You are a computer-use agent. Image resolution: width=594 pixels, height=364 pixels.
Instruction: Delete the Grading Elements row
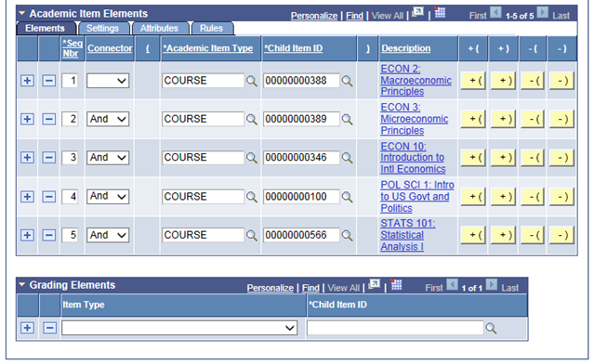pos(49,328)
